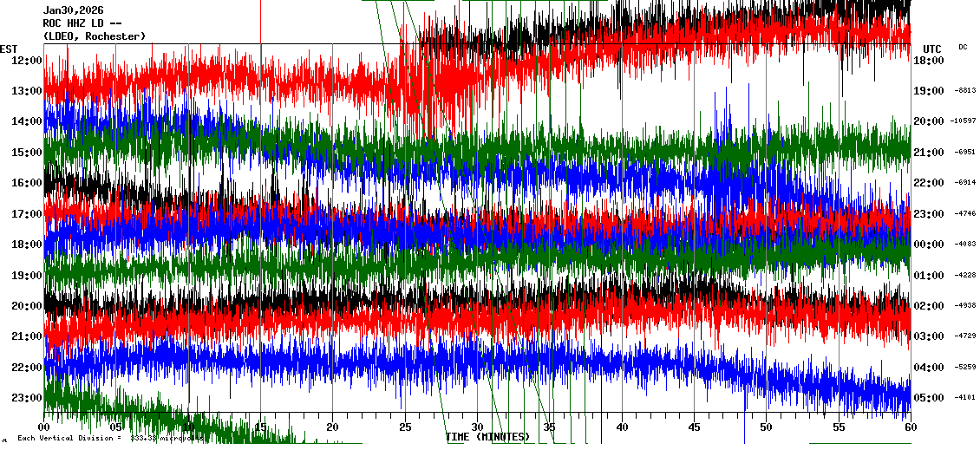Image resolution: width=980 pixels, height=450 pixels.
Task: Select the DC column header
Action: [963, 47]
